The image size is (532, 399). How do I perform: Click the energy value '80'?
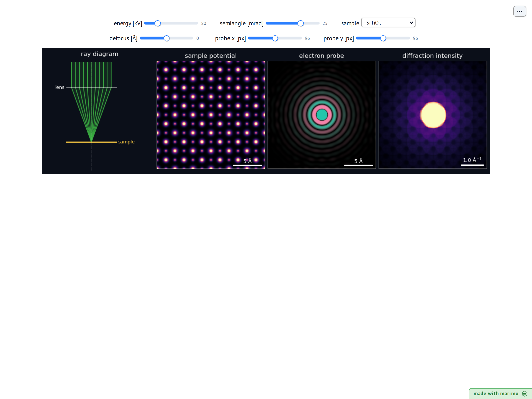[203, 23]
